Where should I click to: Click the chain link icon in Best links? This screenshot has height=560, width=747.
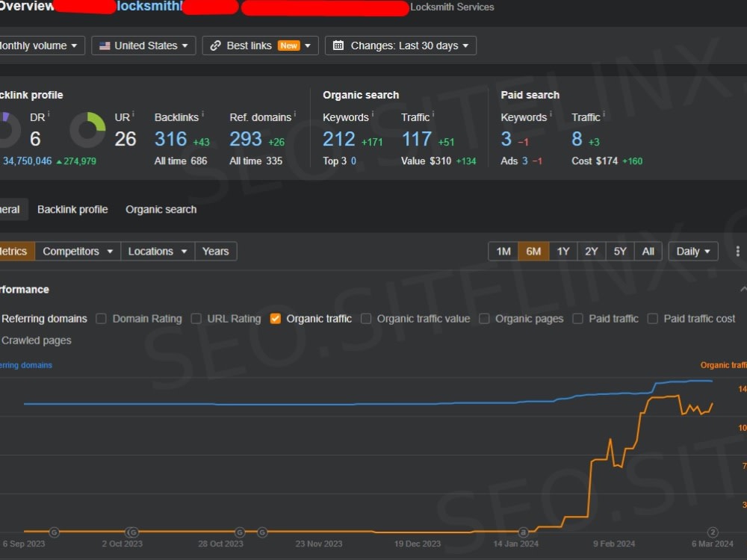pyautogui.click(x=215, y=46)
